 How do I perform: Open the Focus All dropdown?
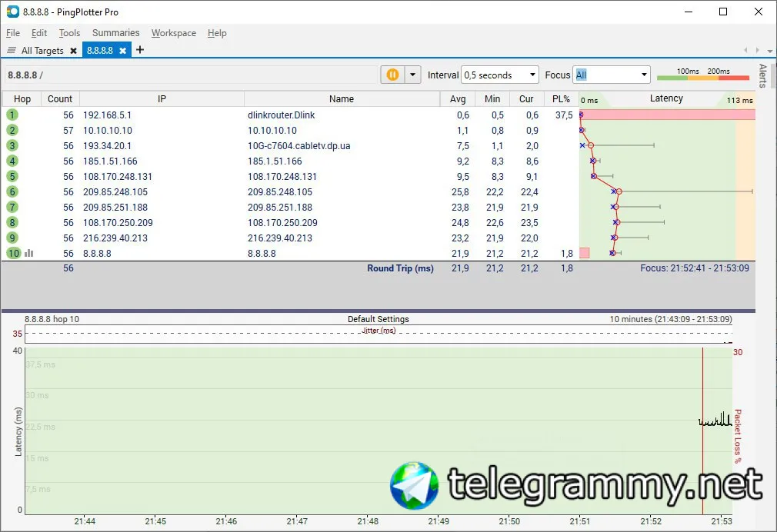tap(611, 75)
